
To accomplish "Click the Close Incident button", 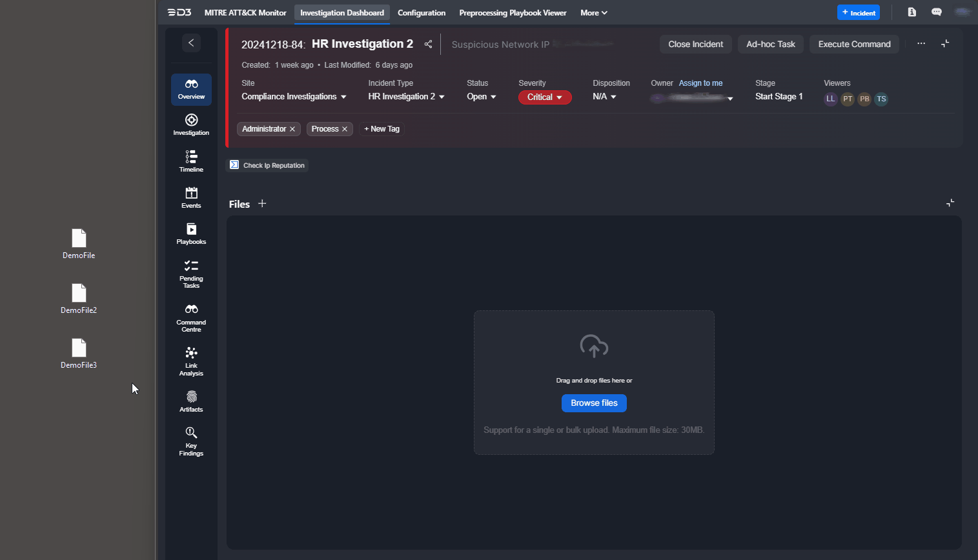I will 695,44.
